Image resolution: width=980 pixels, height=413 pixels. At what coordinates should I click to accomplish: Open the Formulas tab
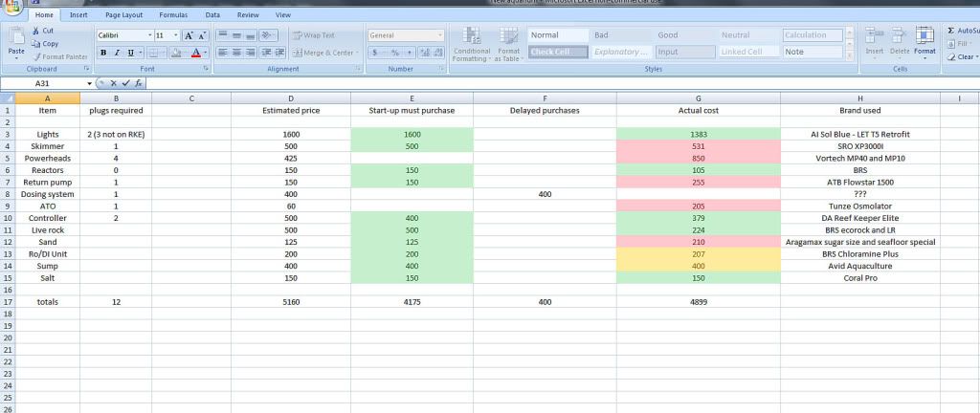(x=173, y=15)
